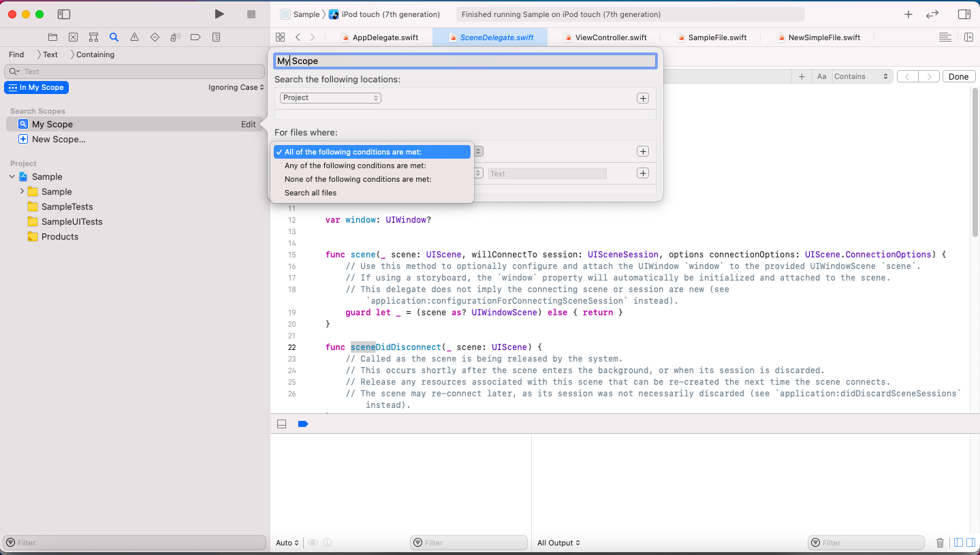Toggle the variables view pane
Screen dimensions: 980x555
959,543
